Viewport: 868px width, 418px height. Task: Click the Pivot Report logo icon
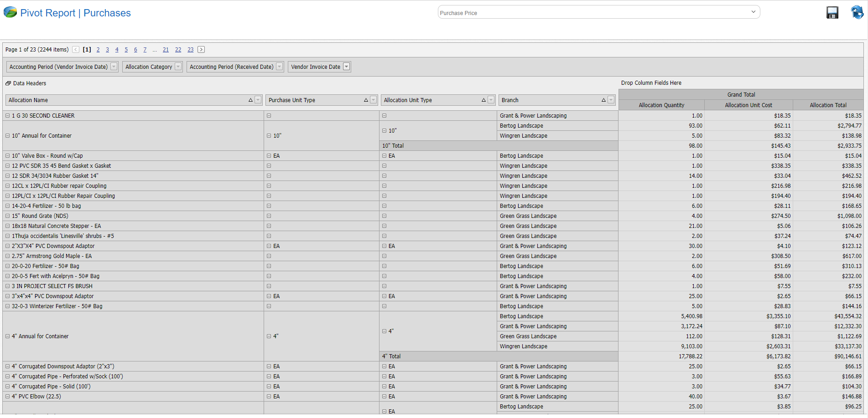(10, 12)
